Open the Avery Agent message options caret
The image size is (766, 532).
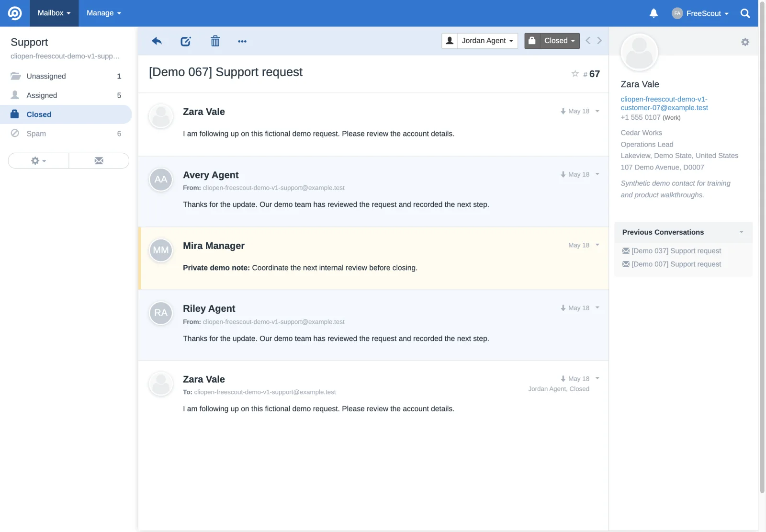click(x=597, y=174)
